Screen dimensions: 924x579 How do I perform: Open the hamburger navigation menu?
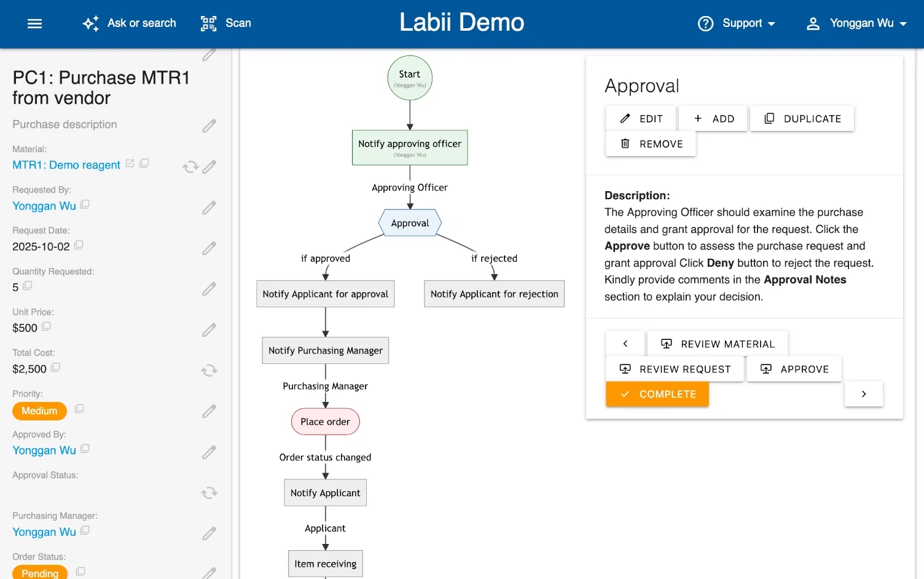(x=34, y=23)
